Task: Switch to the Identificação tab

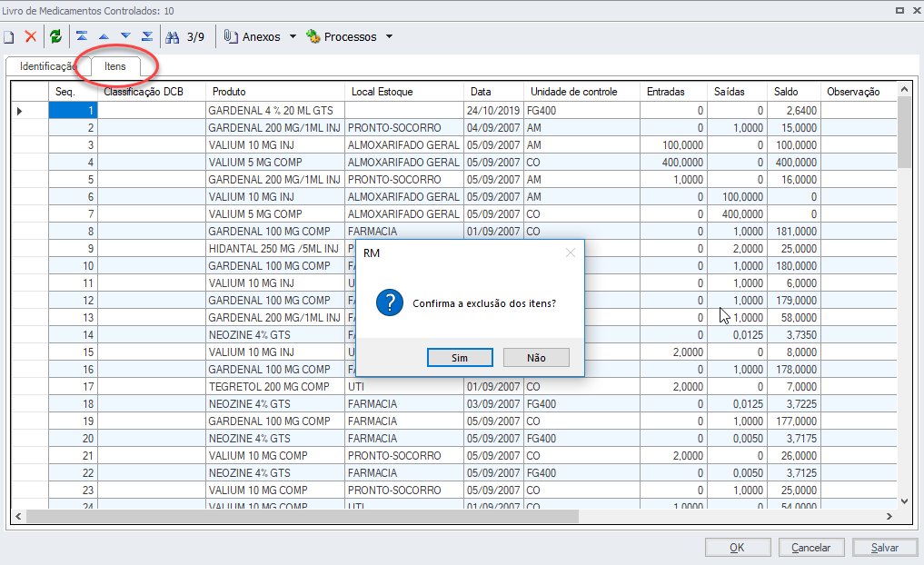Action: coord(48,66)
